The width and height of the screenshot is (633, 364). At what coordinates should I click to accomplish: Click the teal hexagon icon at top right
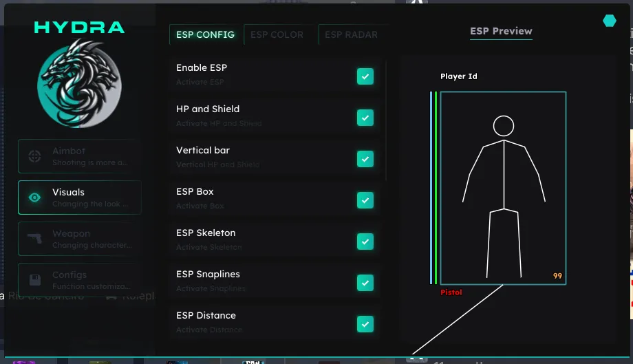tap(609, 21)
